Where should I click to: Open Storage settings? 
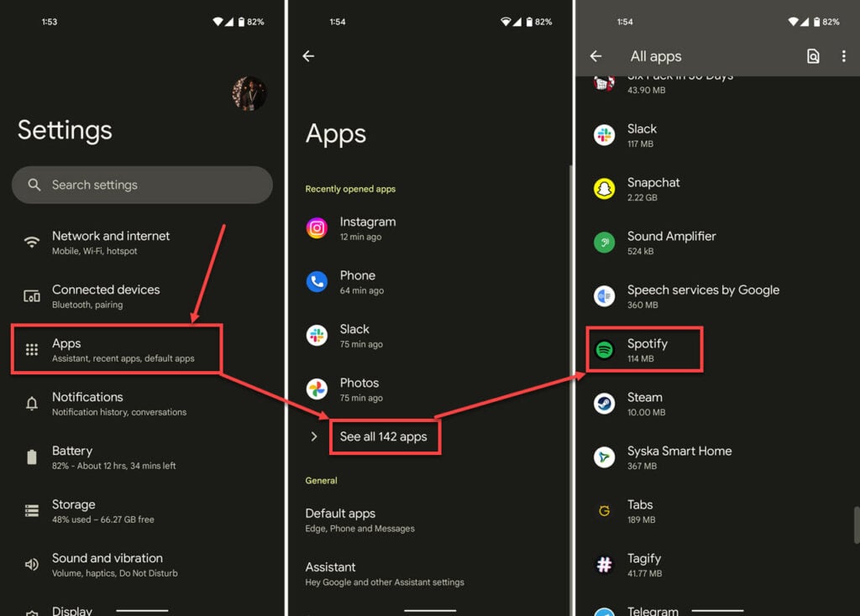(142, 511)
